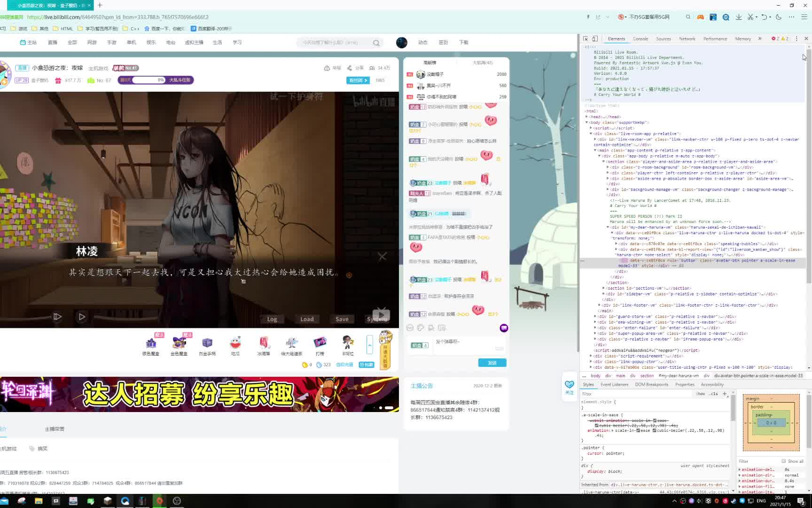Click the purple chat bubble icon
This screenshot has width=812, height=508.
(x=504, y=328)
